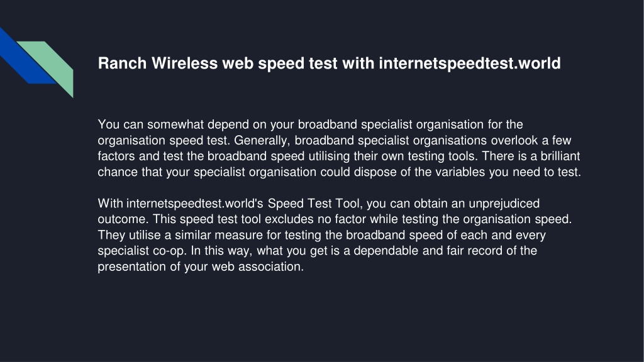Select 'presentation of your web association.' line
Image resolution: width=644 pixels, height=362 pixels.
[201, 266]
